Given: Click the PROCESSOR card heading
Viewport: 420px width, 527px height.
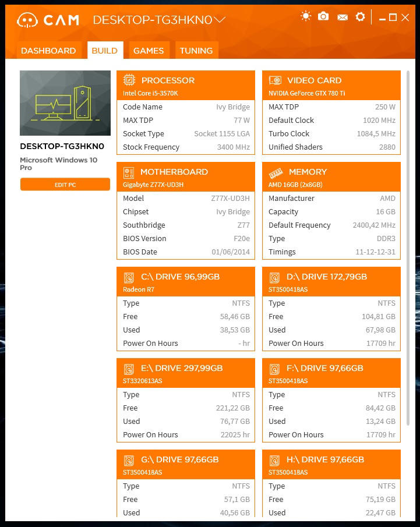Looking at the screenshot, I should 168,80.
